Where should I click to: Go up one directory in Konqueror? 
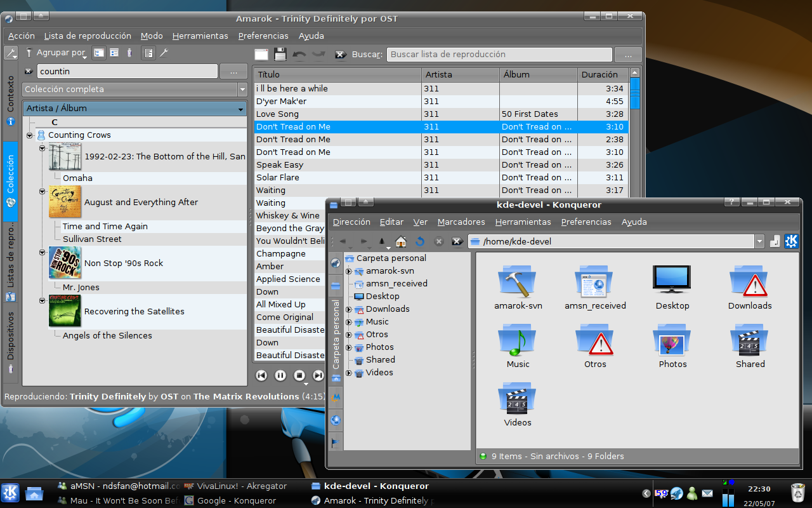point(383,241)
